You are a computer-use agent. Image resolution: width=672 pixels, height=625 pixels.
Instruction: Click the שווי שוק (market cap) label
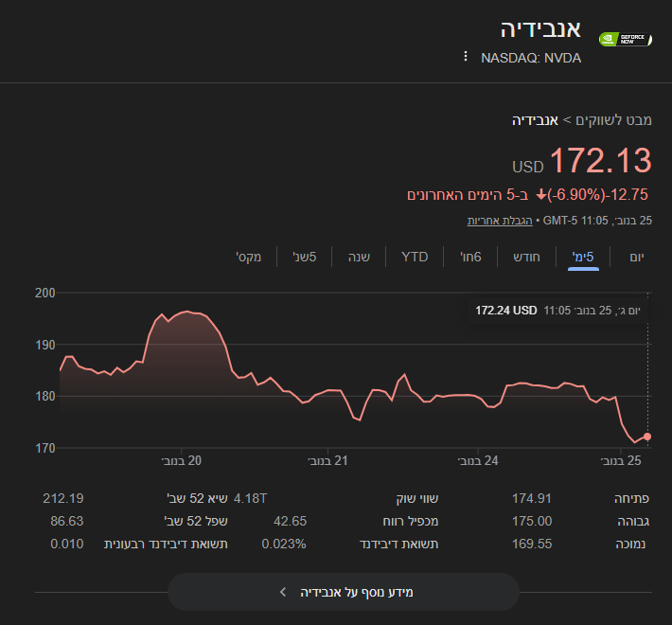[417, 498]
